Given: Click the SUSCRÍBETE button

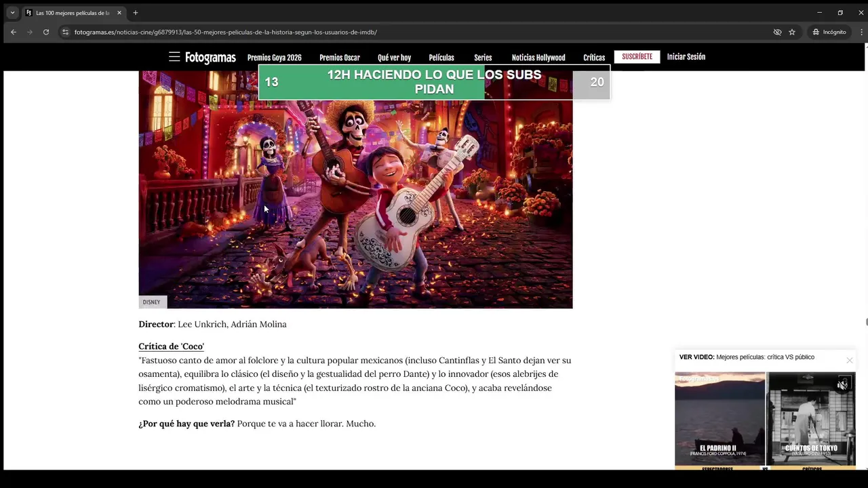Looking at the screenshot, I should (x=637, y=57).
